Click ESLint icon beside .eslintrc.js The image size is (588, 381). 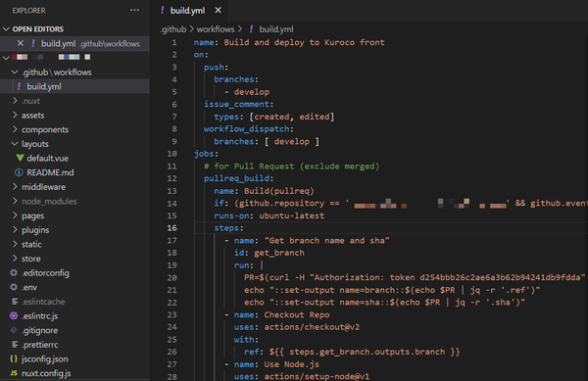[14, 315]
